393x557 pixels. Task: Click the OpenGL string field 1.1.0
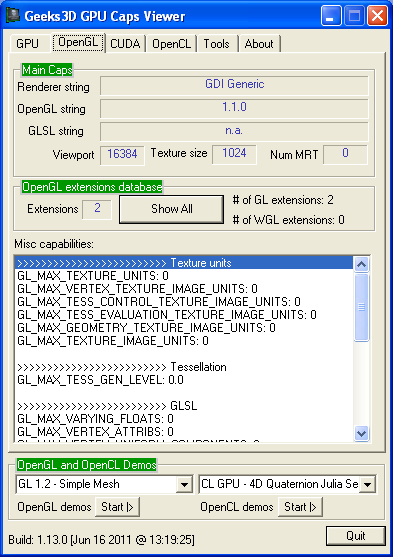(235, 108)
